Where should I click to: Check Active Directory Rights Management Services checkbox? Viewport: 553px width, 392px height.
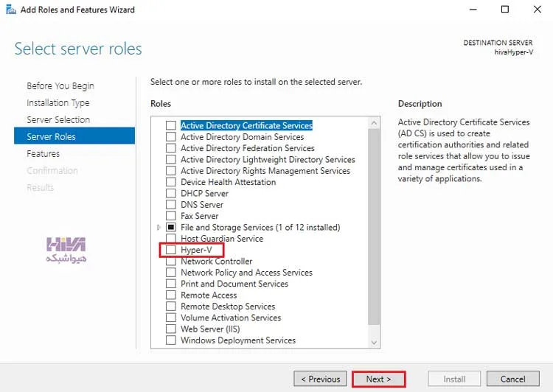click(171, 171)
